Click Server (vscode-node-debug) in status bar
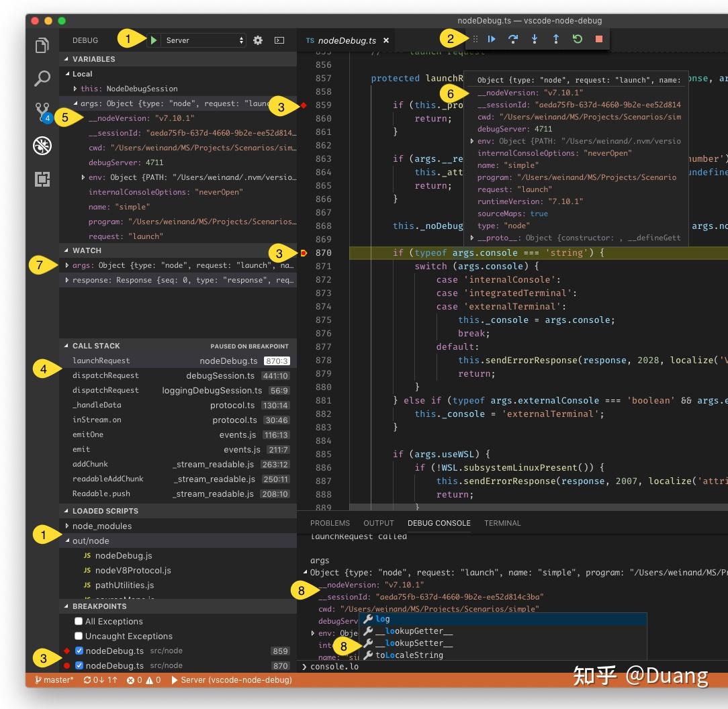Viewport: 728px width, 709px height. point(231,679)
